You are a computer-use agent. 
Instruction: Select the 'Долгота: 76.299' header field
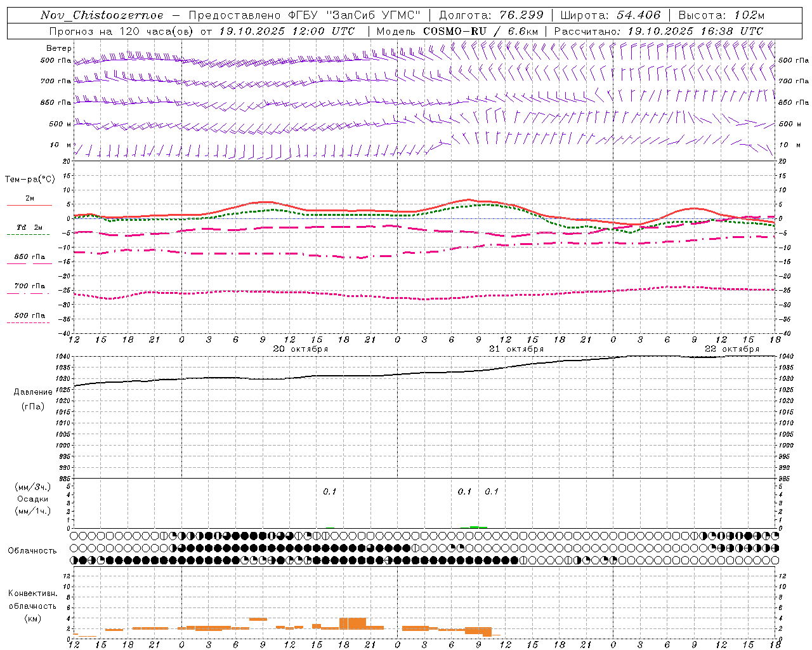pos(491,15)
